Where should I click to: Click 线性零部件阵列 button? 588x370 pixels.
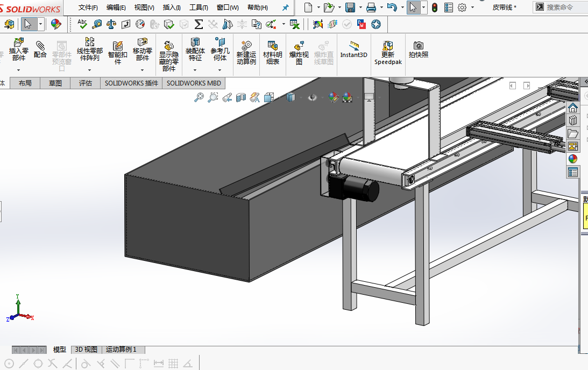click(x=90, y=49)
